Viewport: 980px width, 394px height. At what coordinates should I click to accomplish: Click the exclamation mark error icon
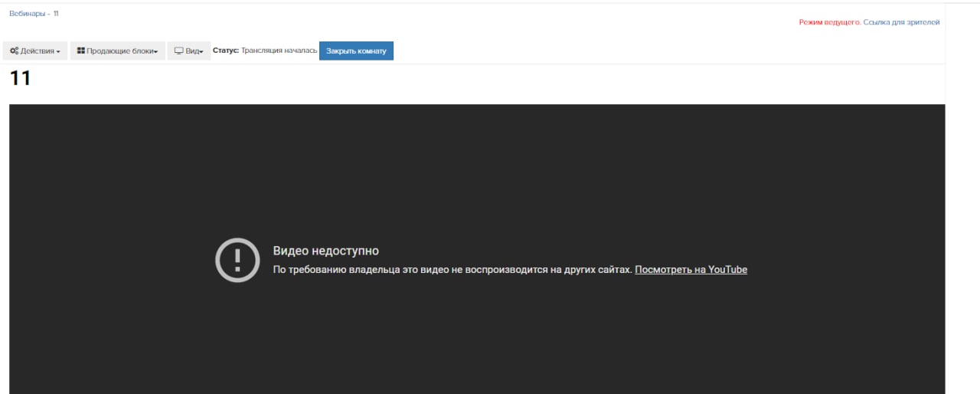237,260
